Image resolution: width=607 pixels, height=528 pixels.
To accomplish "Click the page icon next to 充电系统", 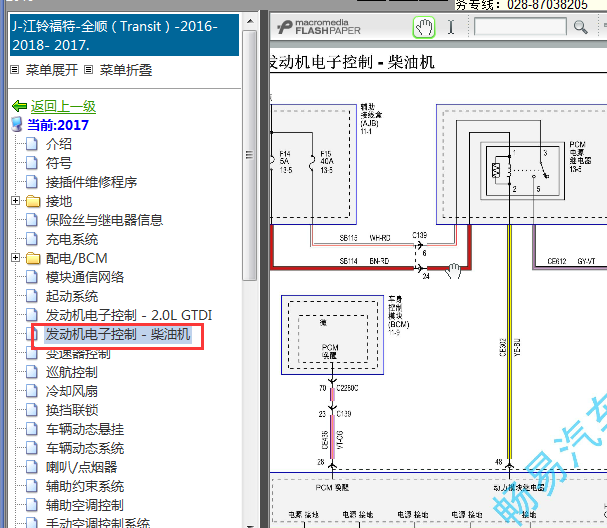I will tap(32, 239).
